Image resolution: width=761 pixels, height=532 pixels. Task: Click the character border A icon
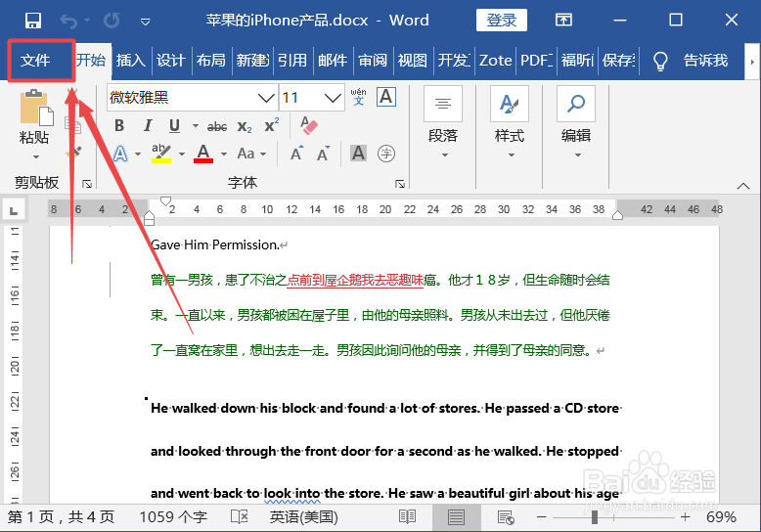(386, 97)
